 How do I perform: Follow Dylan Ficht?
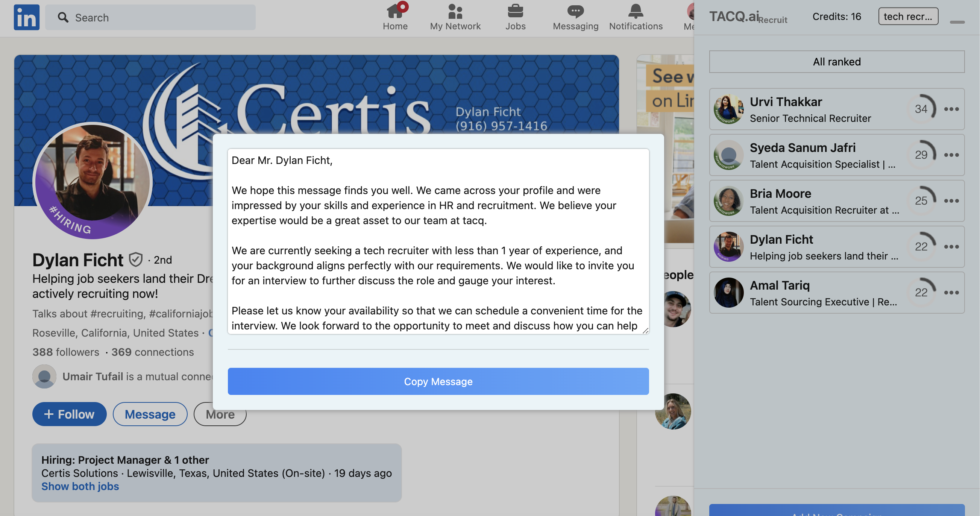tap(69, 414)
